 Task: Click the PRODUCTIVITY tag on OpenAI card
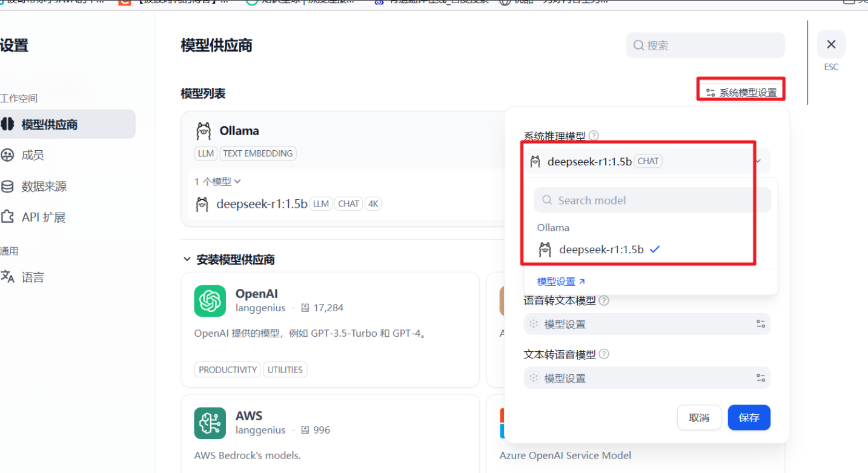coord(228,369)
